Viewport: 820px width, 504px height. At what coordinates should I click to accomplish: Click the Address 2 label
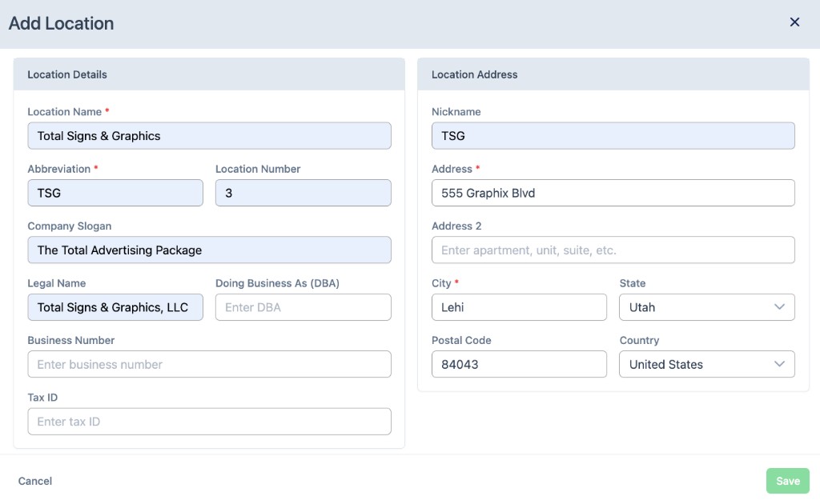(x=456, y=226)
